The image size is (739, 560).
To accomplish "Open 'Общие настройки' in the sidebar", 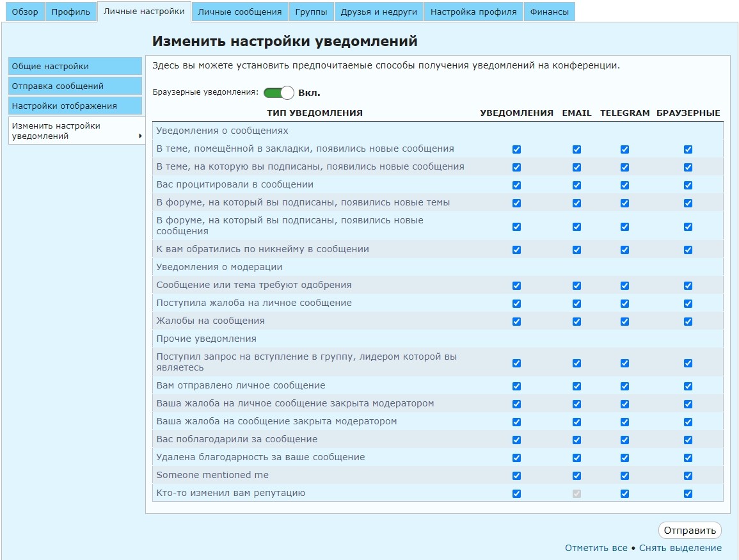I will click(75, 67).
